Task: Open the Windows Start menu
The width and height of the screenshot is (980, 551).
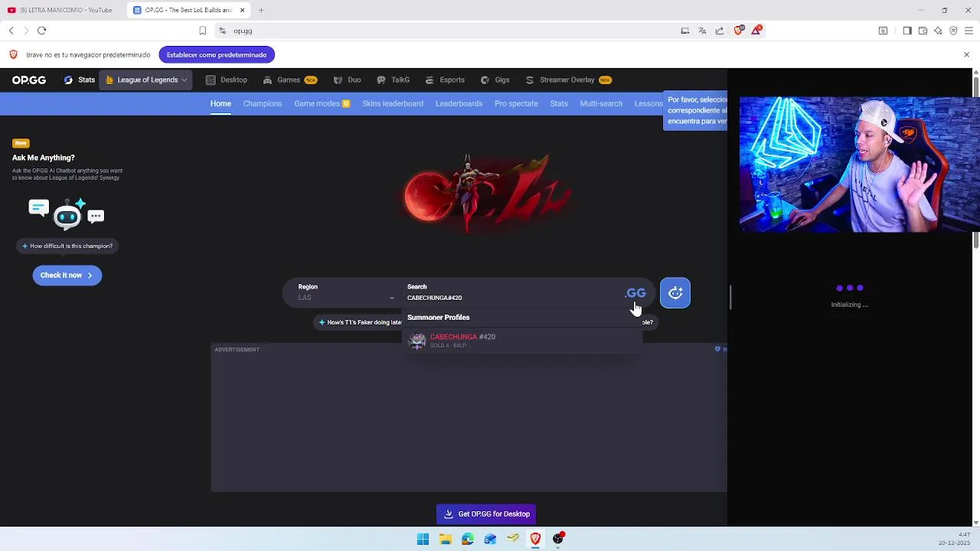Action: (423, 540)
